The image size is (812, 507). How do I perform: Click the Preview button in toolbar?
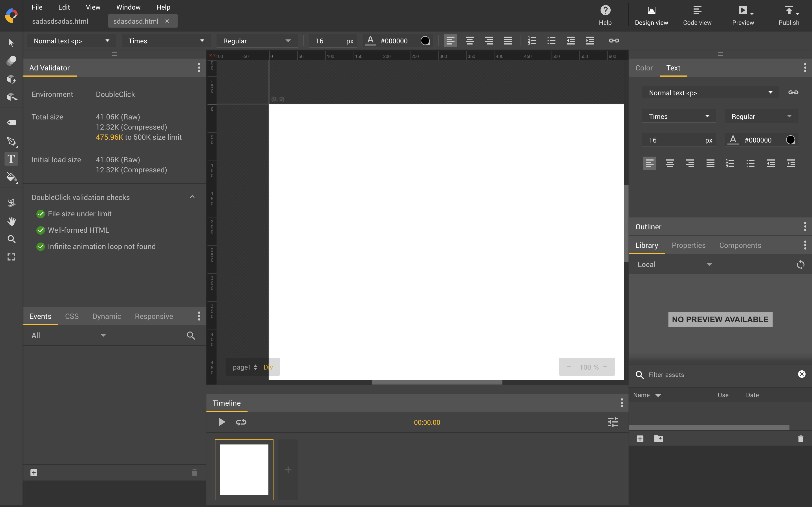pos(743,15)
